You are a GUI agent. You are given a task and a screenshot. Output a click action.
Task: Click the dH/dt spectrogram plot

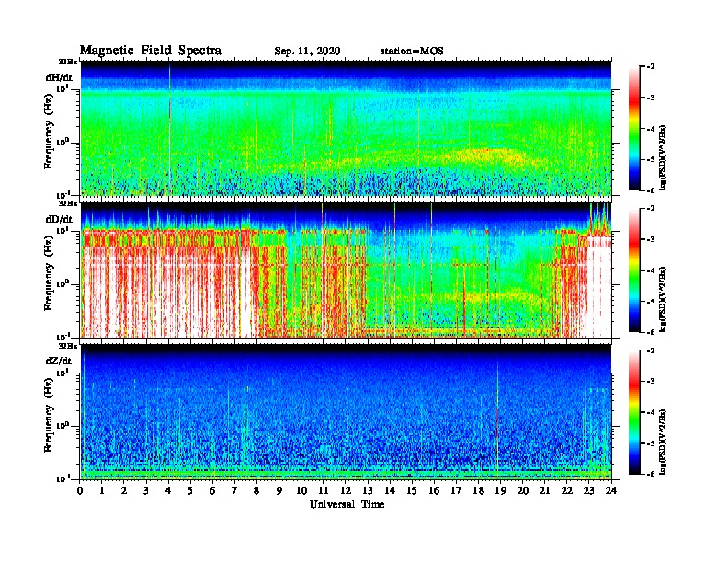tap(346, 128)
